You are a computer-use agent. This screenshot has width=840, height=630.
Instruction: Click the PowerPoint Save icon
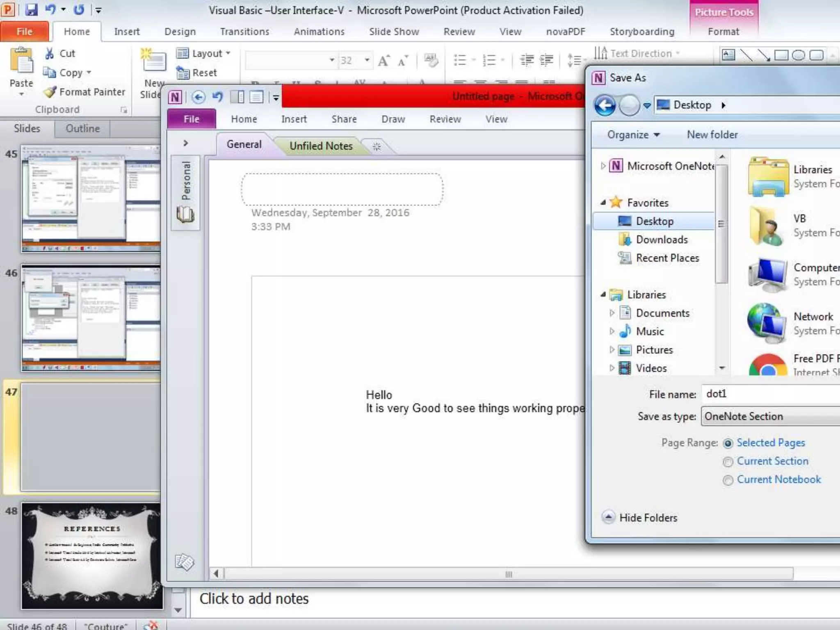[31, 9]
